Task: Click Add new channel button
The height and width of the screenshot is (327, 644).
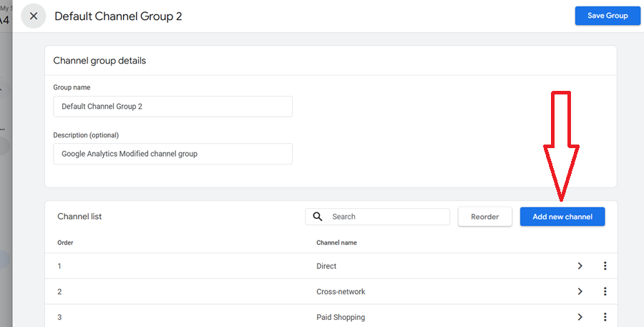Action: click(562, 217)
